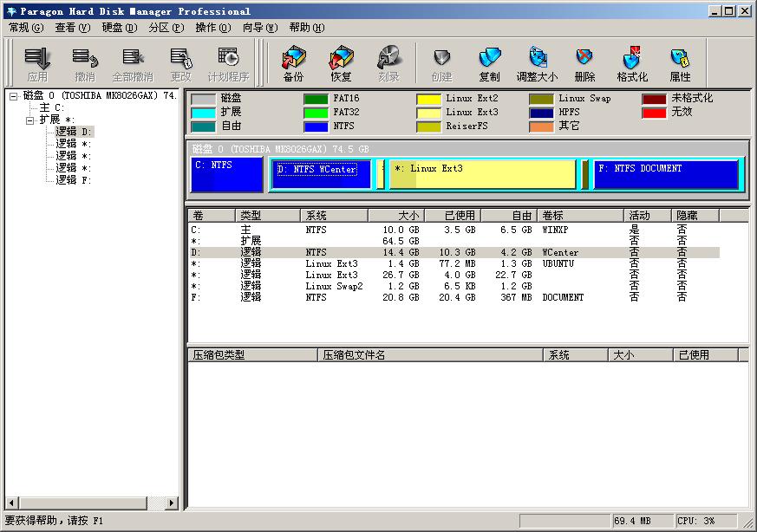Sort by the 类型 column header
Screen dimensions: 757x532
268,215
